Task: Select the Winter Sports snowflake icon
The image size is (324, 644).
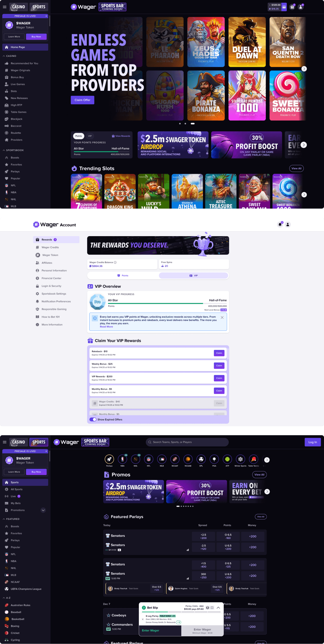Action: click(x=240, y=459)
